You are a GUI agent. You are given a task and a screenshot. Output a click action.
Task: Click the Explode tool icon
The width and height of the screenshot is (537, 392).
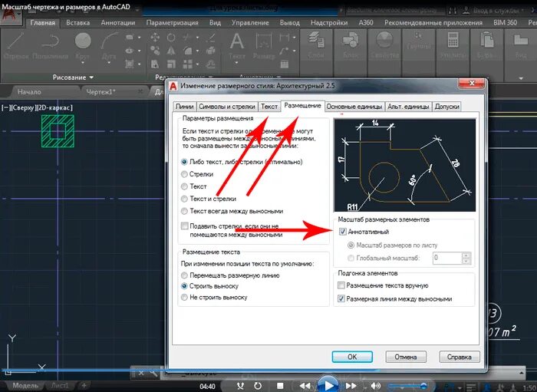coord(211,51)
